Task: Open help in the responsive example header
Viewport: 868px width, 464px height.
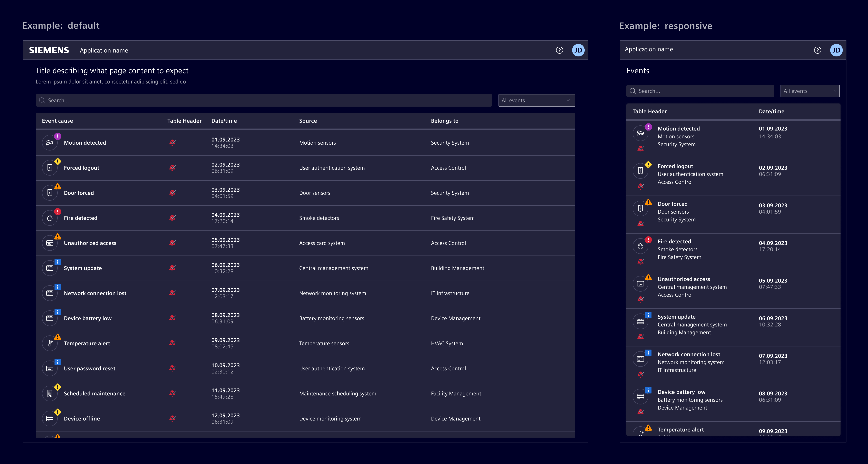Action: tap(817, 50)
